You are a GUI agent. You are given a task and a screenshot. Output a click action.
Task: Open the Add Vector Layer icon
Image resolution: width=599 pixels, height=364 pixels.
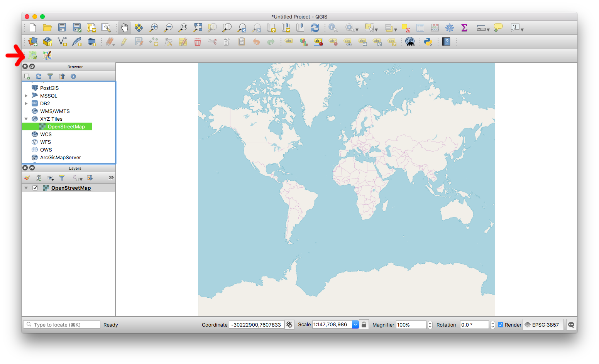[x=62, y=41]
